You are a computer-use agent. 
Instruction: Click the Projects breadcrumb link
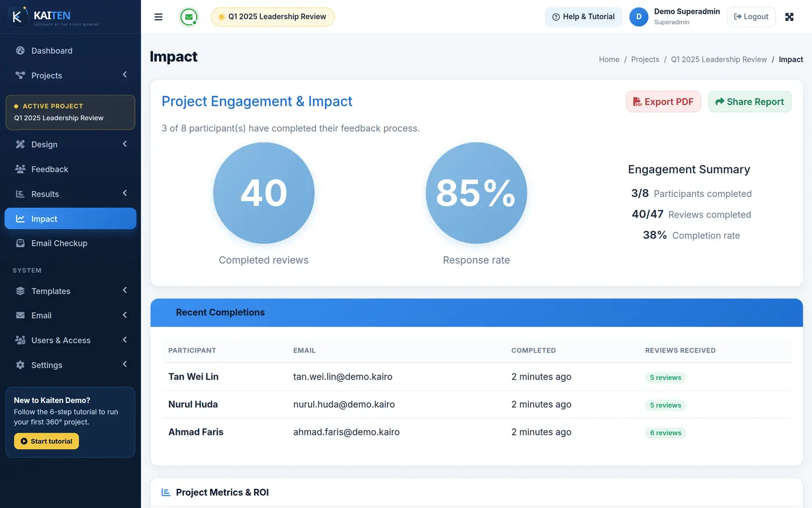point(645,59)
